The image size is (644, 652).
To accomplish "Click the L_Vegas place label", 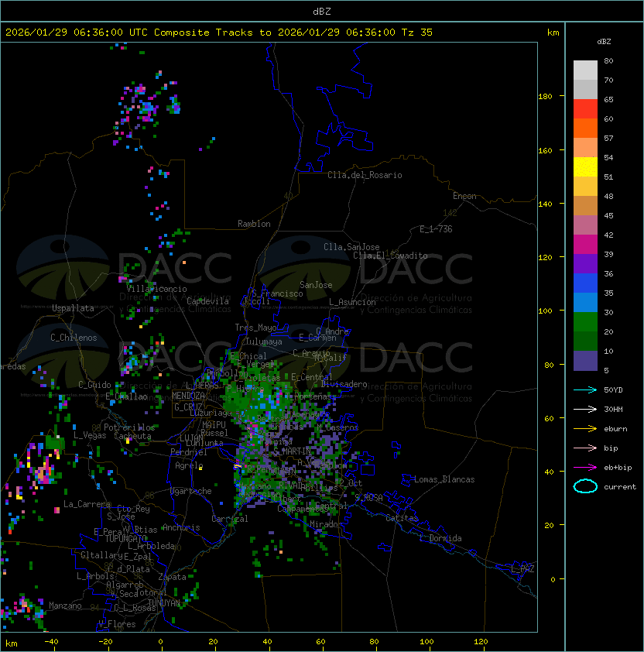I will 90,435.
